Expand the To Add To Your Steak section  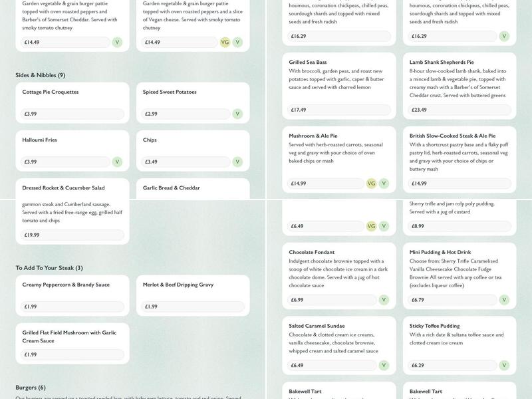(49, 268)
